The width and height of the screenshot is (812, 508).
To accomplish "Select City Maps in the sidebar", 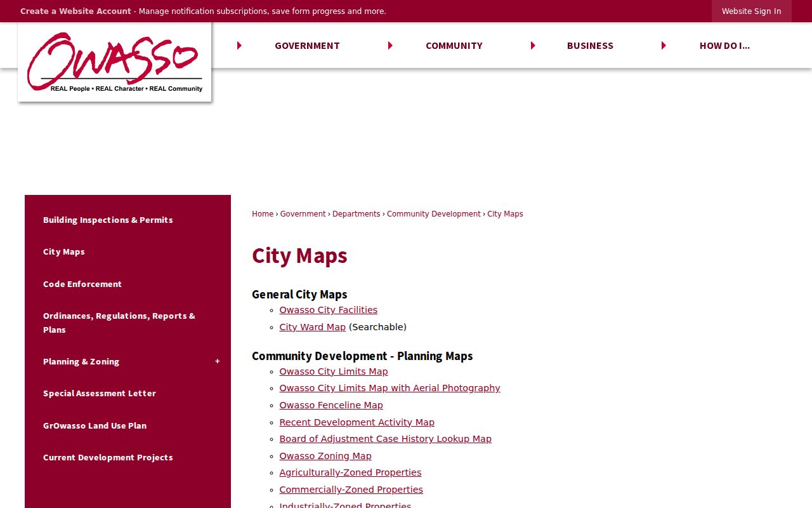I will (64, 251).
